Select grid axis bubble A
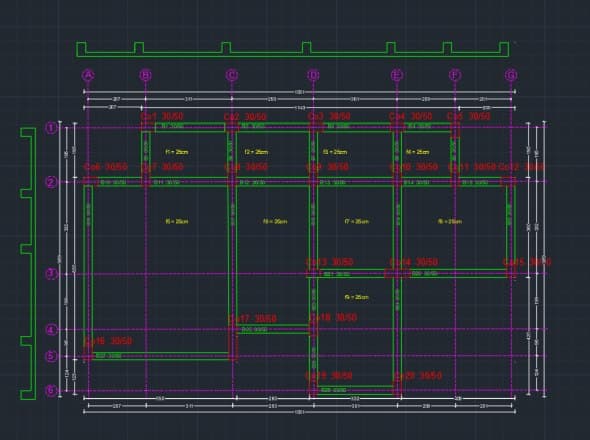Image resolution: width=590 pixels, height=440 pixels. 88,75
